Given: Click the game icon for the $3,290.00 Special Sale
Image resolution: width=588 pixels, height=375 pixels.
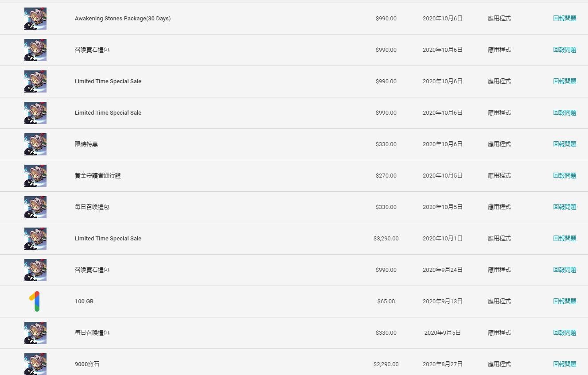Looking at the screenshot, I should coord(35,239).
